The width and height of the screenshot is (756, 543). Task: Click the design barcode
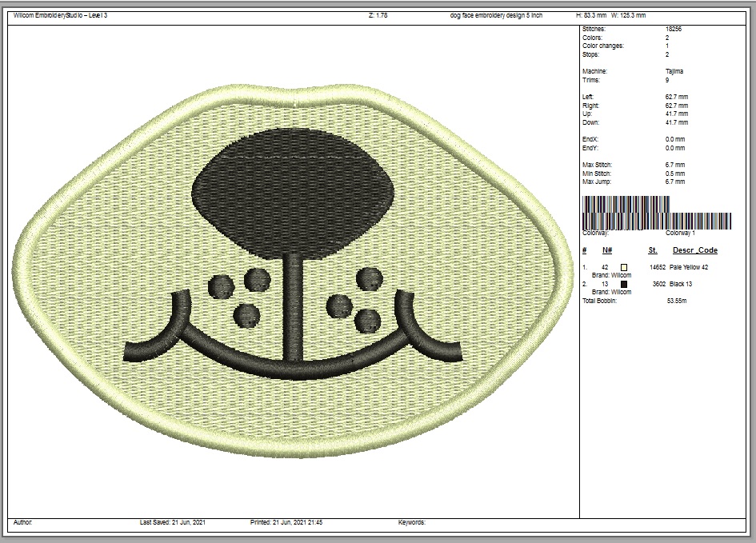(x=656, y=221)
